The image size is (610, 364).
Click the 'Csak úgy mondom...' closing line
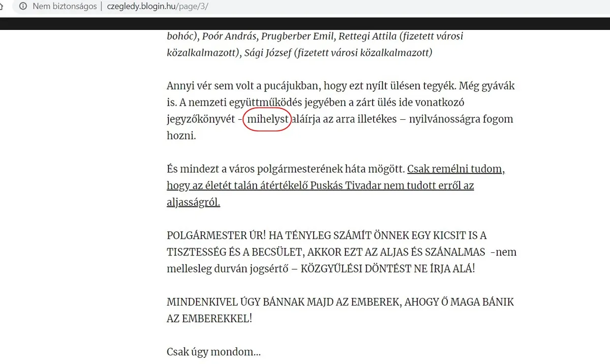pyautogui.click(x=213, y=352)
